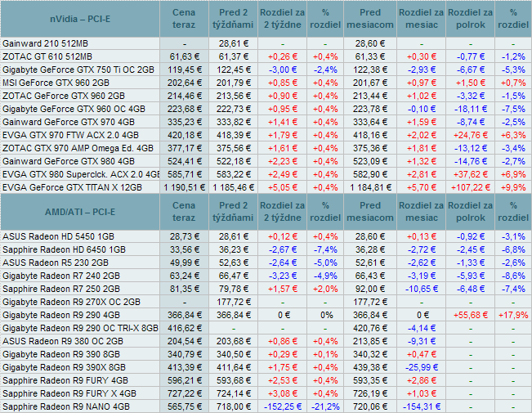Select the "Gainward 210 512MB" product name
The image size is (532, 413).
pyautogui.click(x=45, y=43)
